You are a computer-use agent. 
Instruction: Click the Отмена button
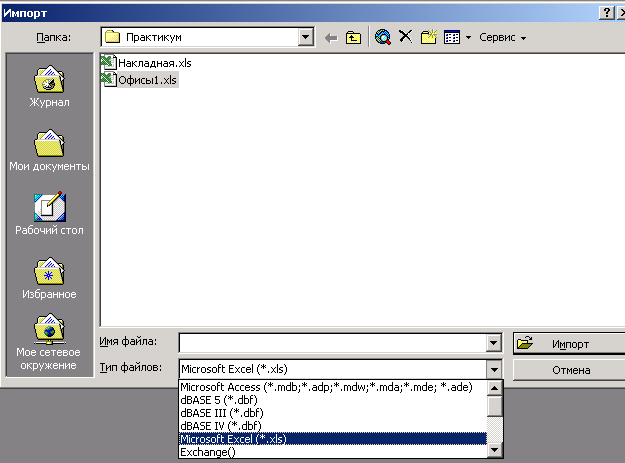(569, 370)
